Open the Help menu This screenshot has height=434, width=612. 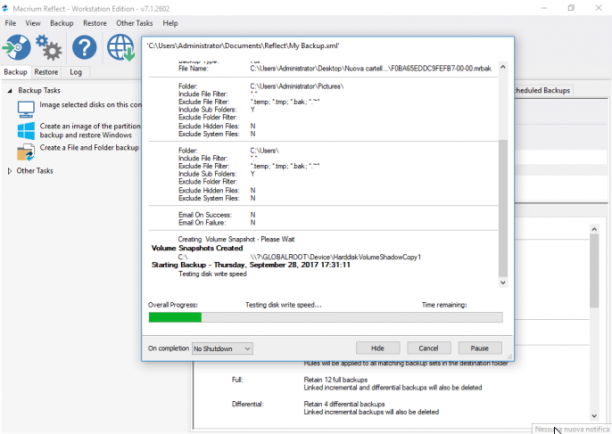tap(170, 23)
